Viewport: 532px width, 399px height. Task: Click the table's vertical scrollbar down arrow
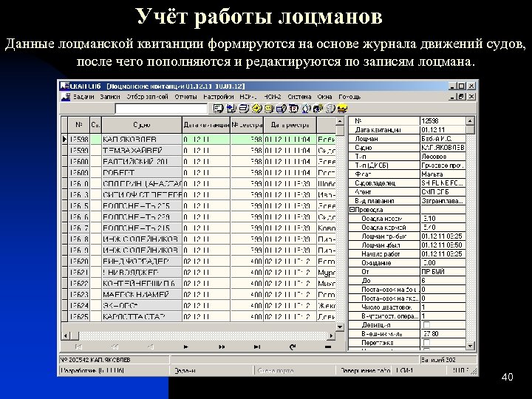click(340, 327)
